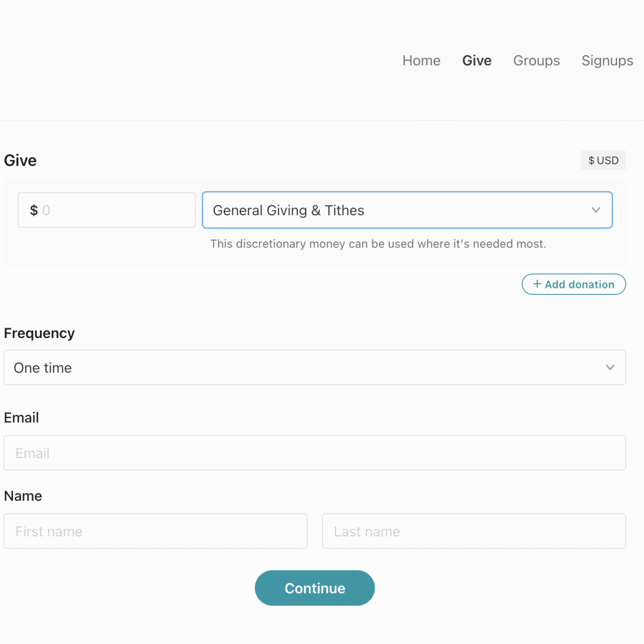This screenshot has width=644, height=644.
Task: Click the plus icon on Add donation
Action: click(536, 284)
